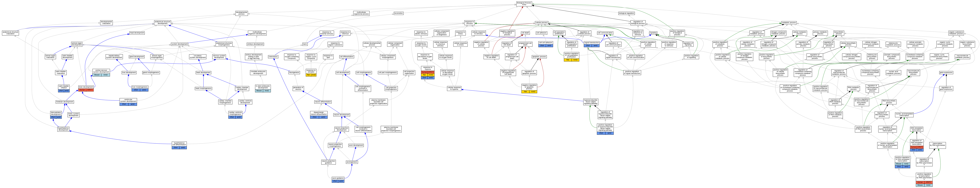The image size is (980, 188).
Task: Click the 'liver development' node
Action: 129,72
